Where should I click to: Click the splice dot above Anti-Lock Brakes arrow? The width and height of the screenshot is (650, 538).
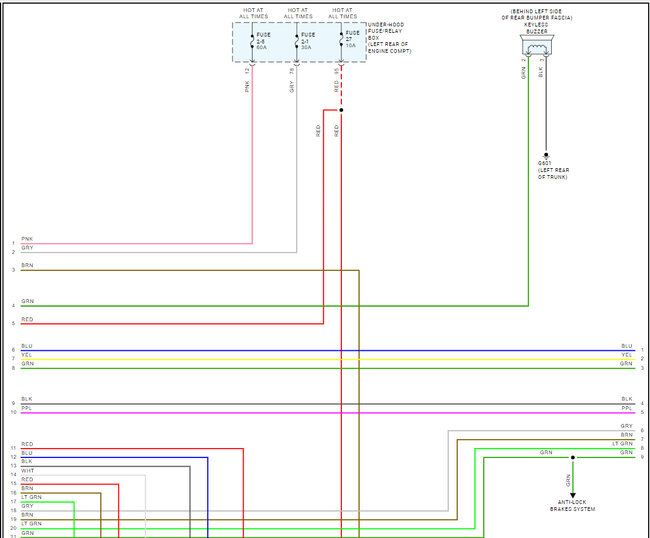coord(573,458)
